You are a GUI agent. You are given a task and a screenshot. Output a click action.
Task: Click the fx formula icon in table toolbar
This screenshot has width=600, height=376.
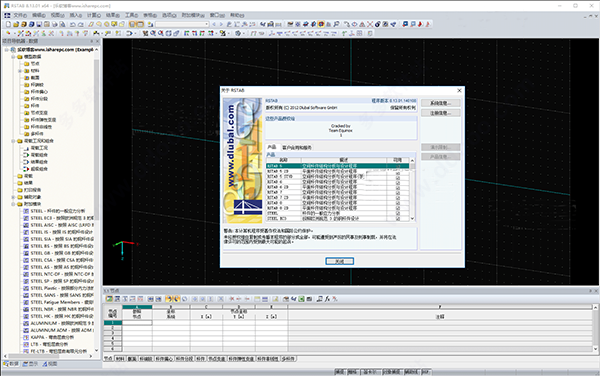click(327, 299)
